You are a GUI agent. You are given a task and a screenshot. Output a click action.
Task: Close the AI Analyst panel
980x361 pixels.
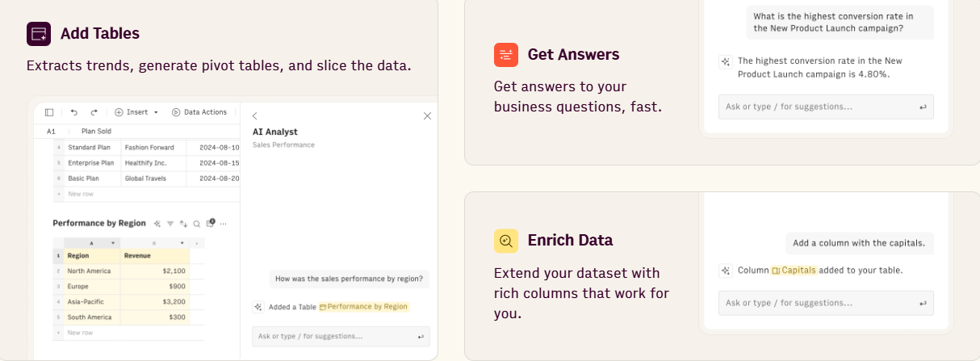[428, 116]
